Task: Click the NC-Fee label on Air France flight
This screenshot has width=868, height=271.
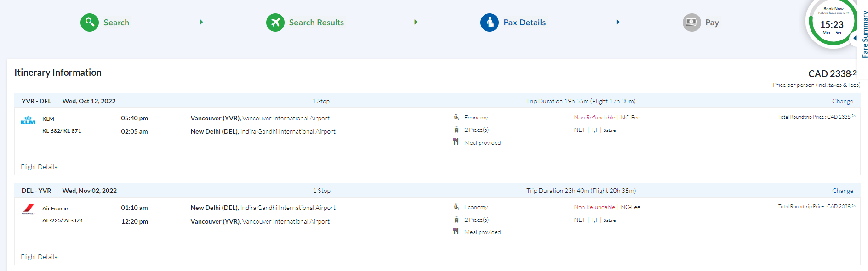Action: [x=630, y=207]
